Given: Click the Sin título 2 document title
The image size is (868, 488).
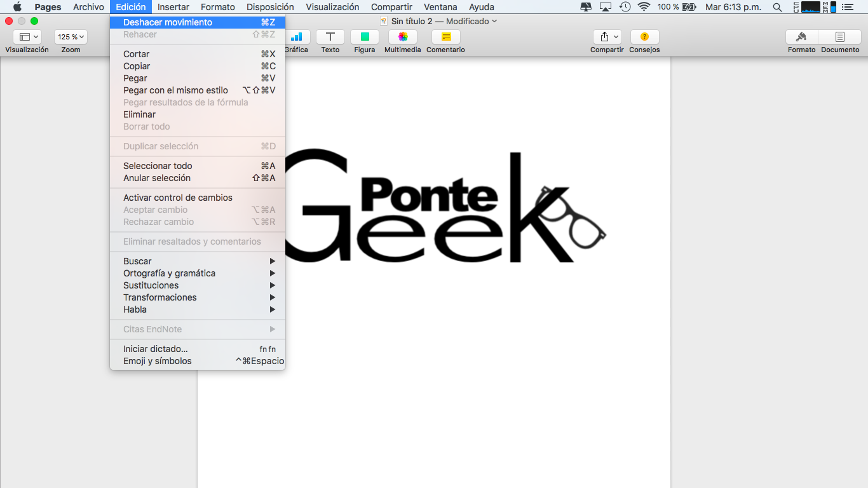Looking at the screenshot, I should (x=412, y=21).
